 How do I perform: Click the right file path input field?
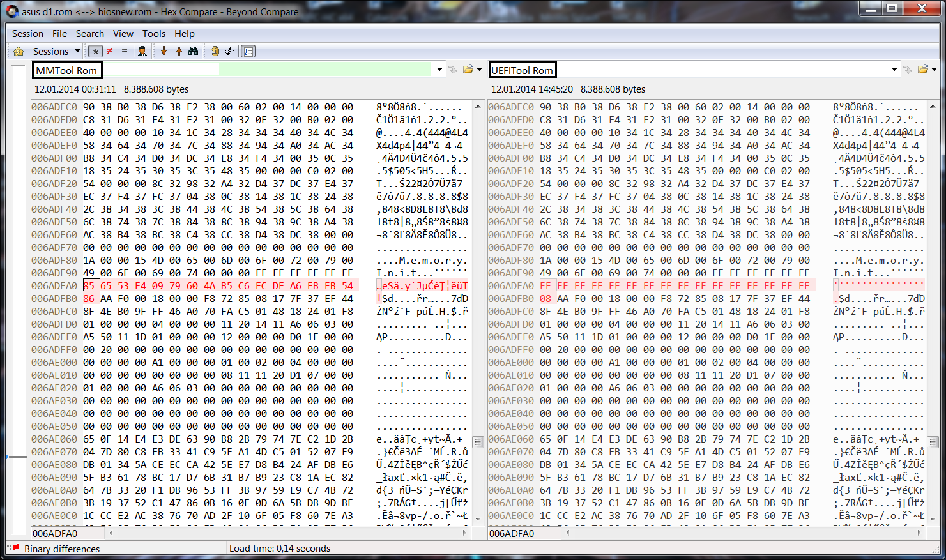tap(694, 70)
